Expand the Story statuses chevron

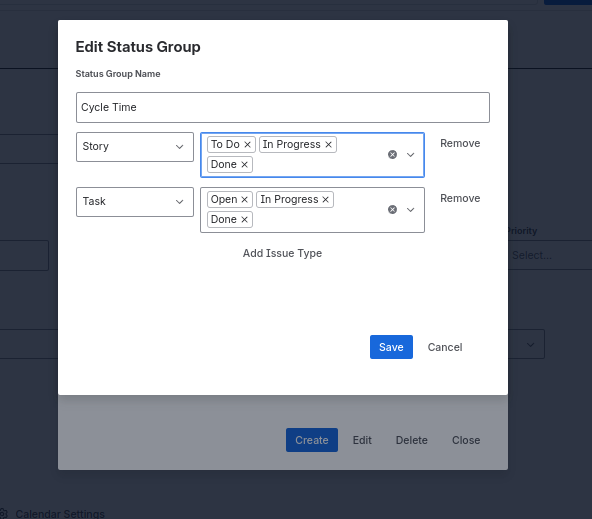[410, 155]
